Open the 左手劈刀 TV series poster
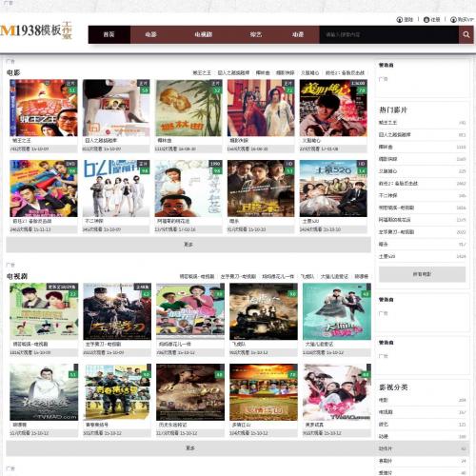476x476 pixels. 117,311
